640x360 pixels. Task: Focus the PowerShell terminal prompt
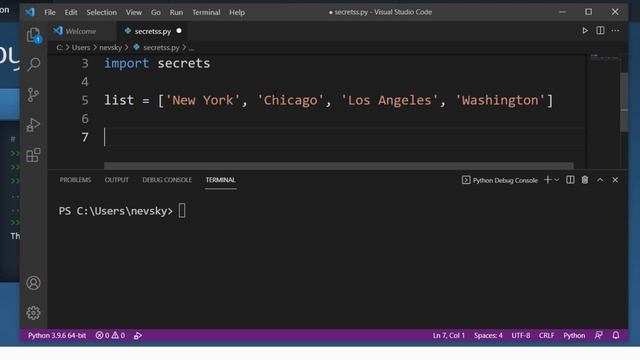(122, 211)
